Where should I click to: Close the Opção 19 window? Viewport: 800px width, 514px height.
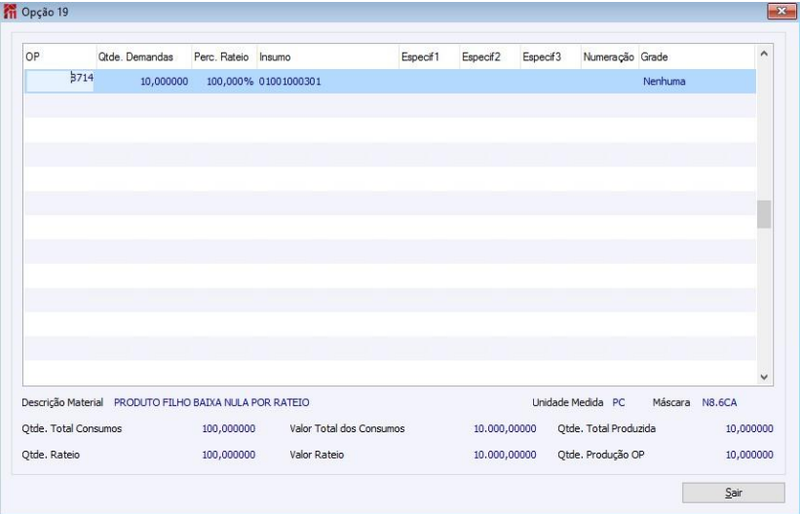pos(781,11)
